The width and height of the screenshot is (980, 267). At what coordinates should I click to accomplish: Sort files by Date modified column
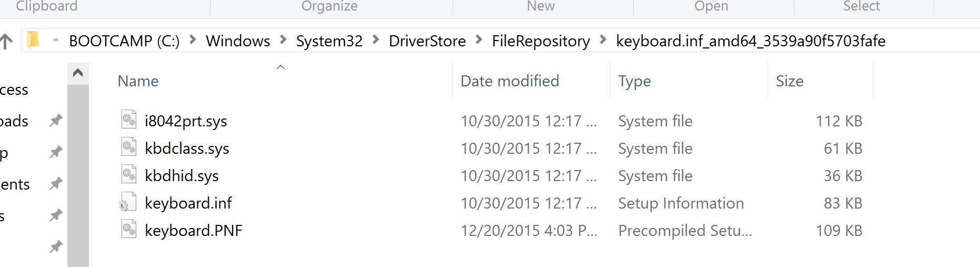[x=509, y=81]
